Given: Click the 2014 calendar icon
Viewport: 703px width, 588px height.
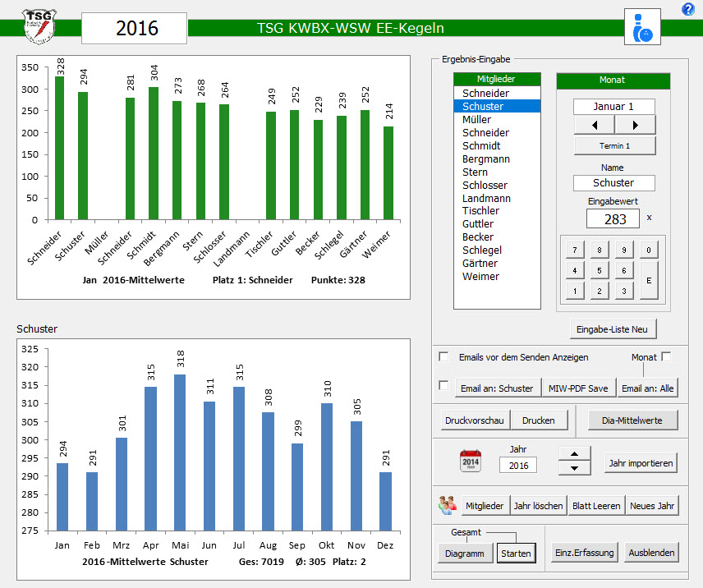Looking at the screenshot, I should 471,462.
